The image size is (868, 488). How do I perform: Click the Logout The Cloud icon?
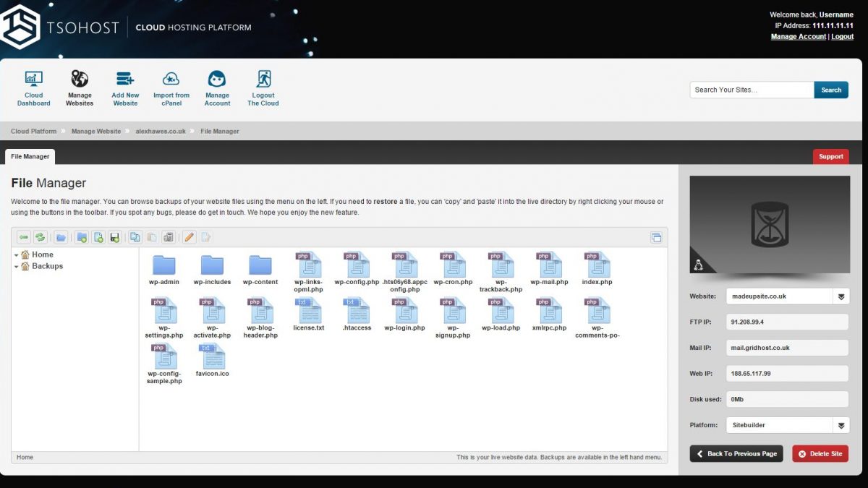tap(263, 79)
